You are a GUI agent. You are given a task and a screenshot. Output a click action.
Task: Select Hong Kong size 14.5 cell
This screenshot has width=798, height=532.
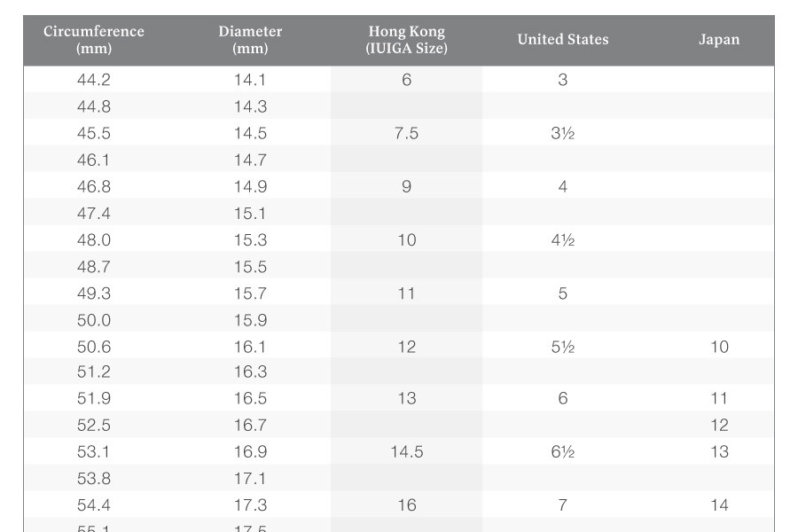tap(407, 452)
